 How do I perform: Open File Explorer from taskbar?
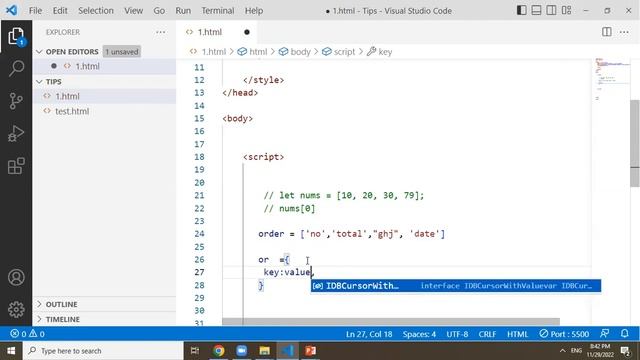(x=264, y=351)
